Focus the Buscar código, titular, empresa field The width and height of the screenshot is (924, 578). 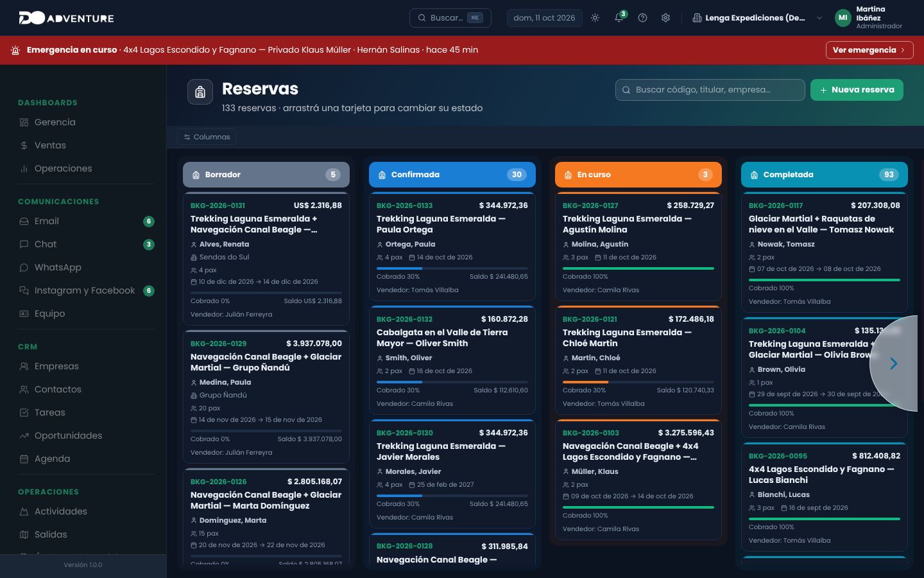click(710, 90)
